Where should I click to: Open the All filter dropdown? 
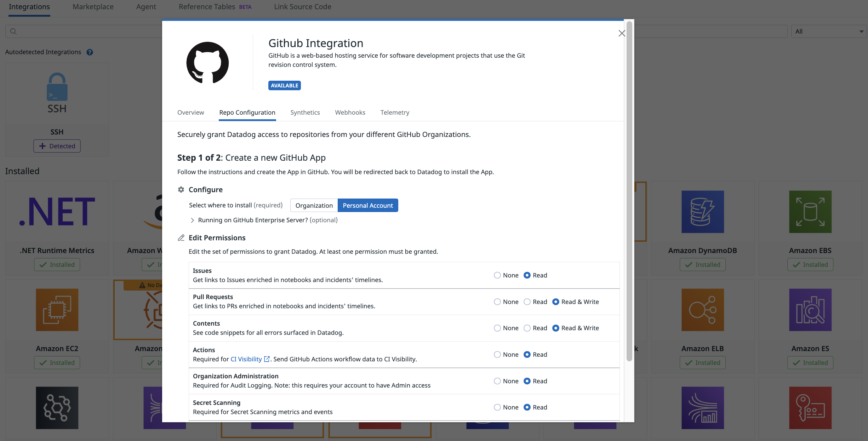[828, 31]
